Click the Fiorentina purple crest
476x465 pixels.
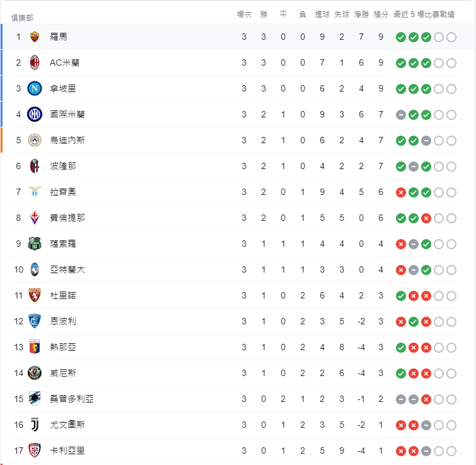[35, 218]
